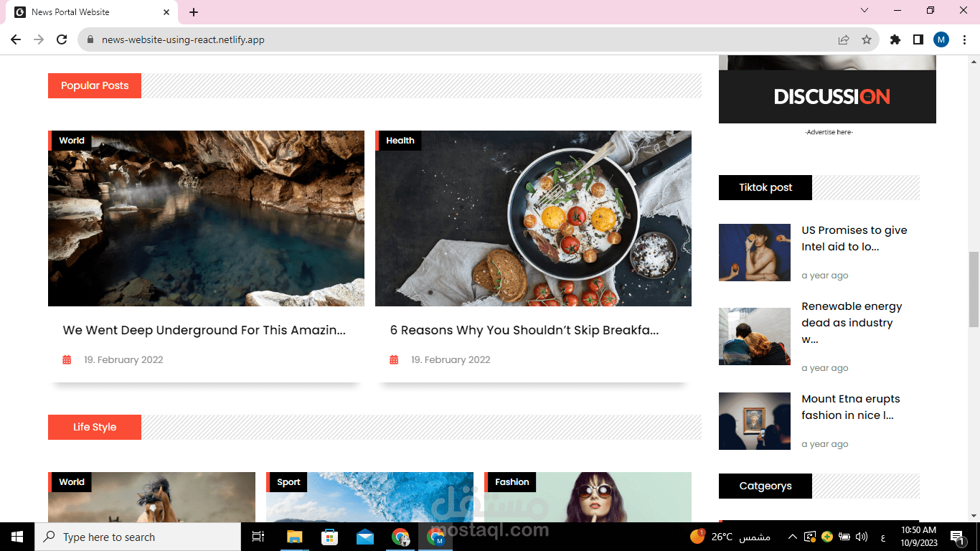This screenshot has height=551, width=980.
Task: Click World tag on cave post
Action: (71, 141)
